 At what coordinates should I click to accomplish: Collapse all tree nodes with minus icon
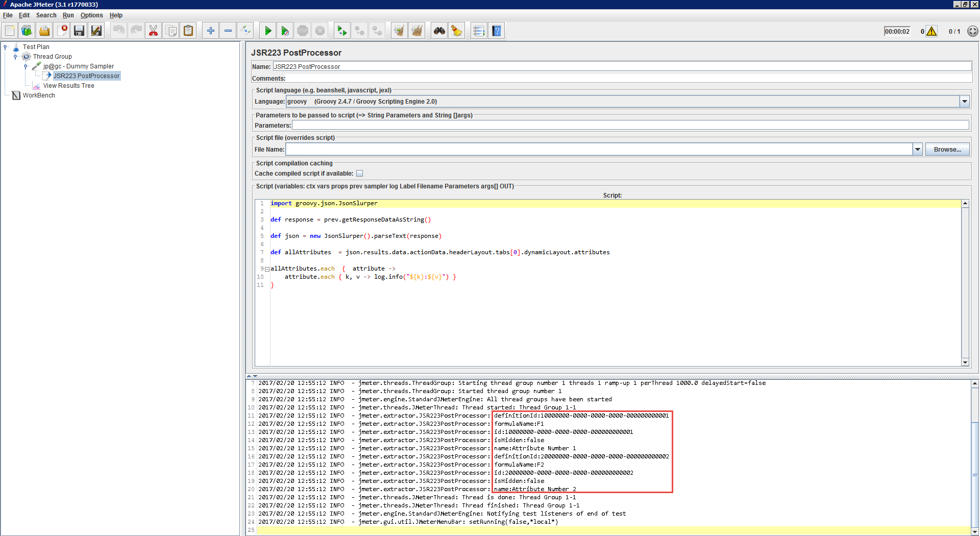(228, 31)
